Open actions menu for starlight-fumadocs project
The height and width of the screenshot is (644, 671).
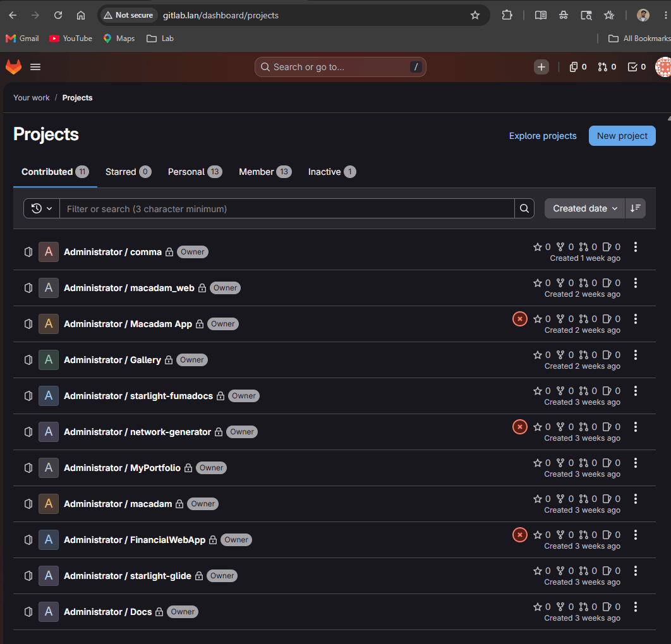636,390
